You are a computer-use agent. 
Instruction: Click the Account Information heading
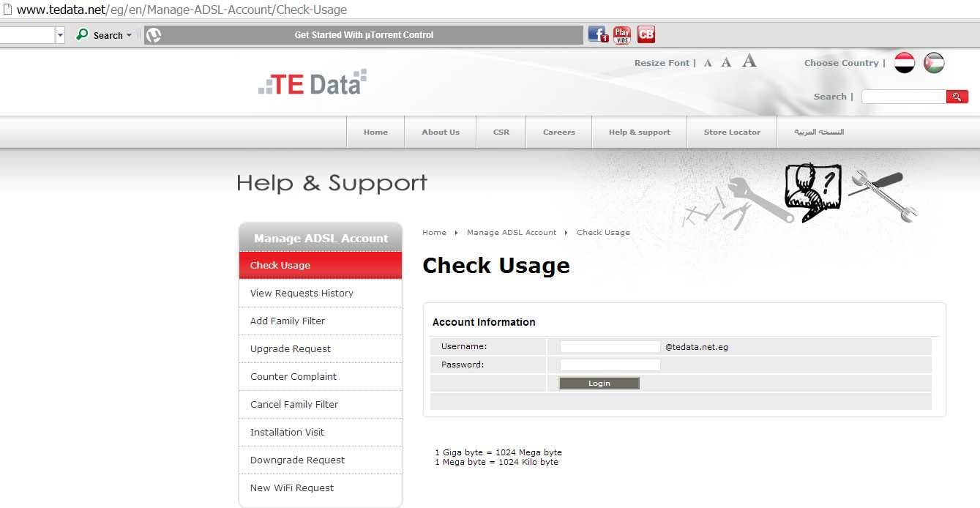[484, 322]
